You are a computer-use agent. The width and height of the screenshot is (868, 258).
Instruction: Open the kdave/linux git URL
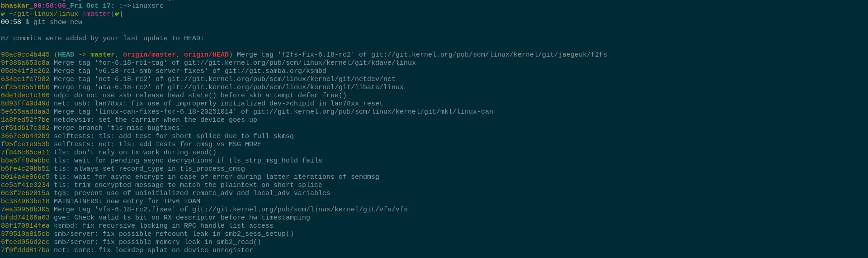(300, 63)
